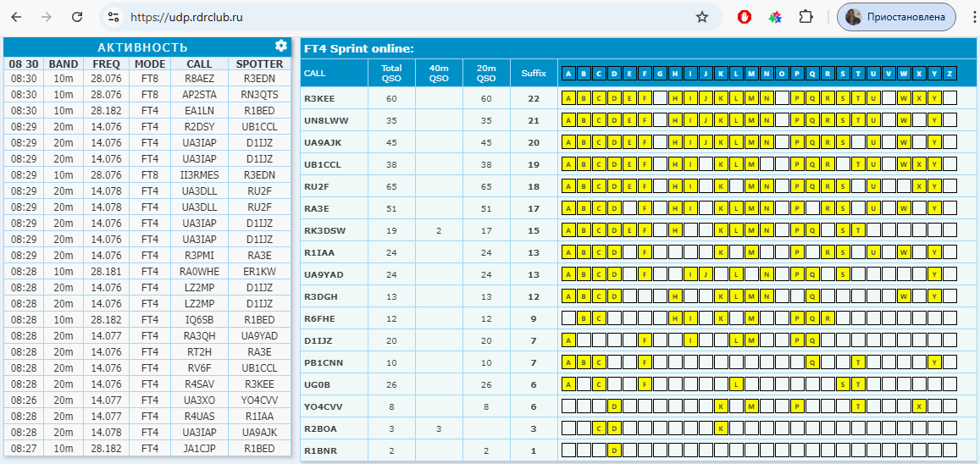Screen dimensions: 980x464
Task: Open the extensions puzzle piece menu
Action: 806,17
